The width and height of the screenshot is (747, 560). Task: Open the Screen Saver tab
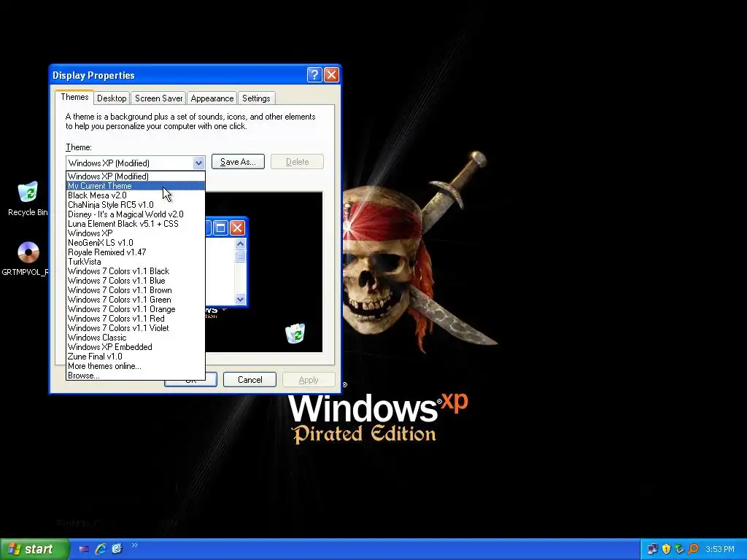[158, 98]
